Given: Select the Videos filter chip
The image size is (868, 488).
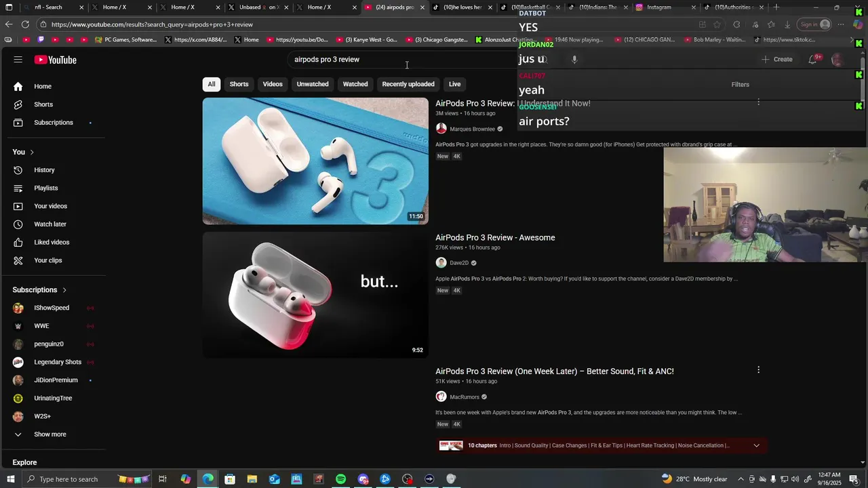Looking at the screenshot, I should [x=273, y=84].
